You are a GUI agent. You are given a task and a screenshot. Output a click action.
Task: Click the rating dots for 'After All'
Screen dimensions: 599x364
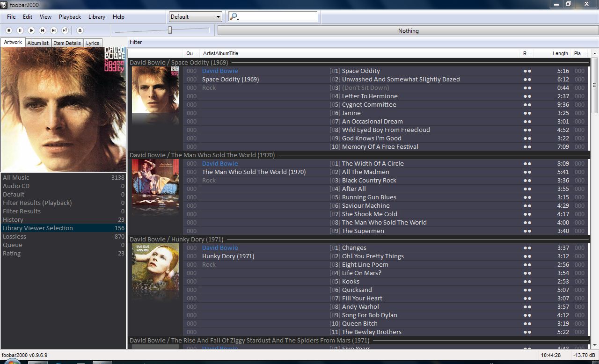pyautogui.click(x=527, y=189)
